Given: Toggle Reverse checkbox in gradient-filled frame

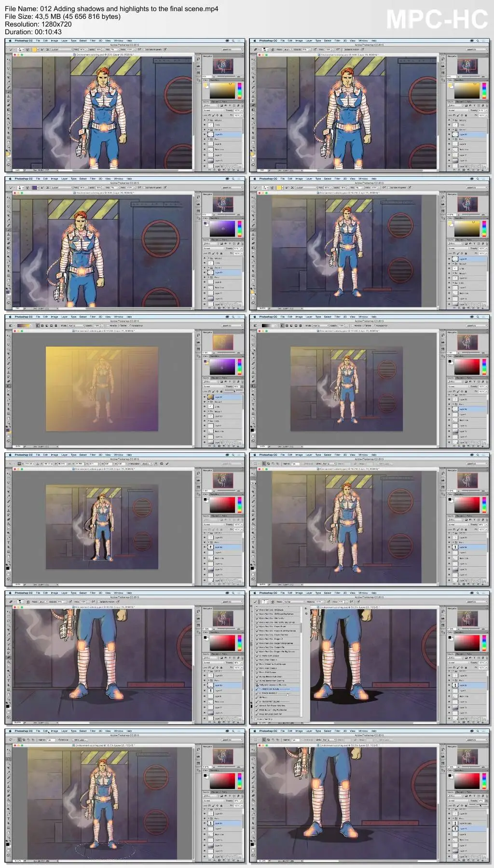Looking at the screenshot, I should [108, 326].
